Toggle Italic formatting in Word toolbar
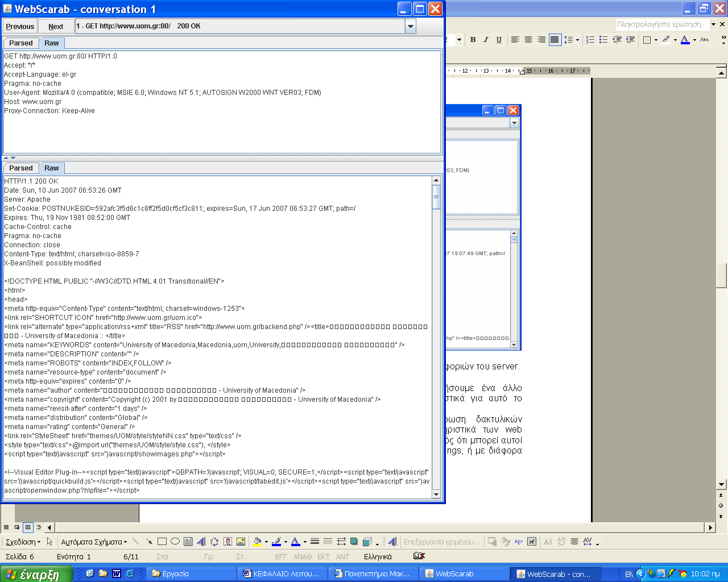728x582 pixels. coord(486,40)
